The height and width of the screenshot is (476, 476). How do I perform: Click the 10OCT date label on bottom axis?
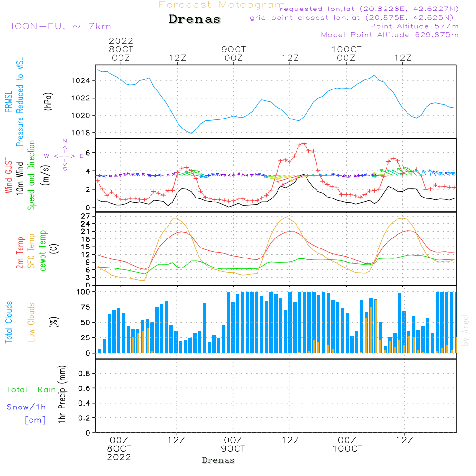click(347, 449)
